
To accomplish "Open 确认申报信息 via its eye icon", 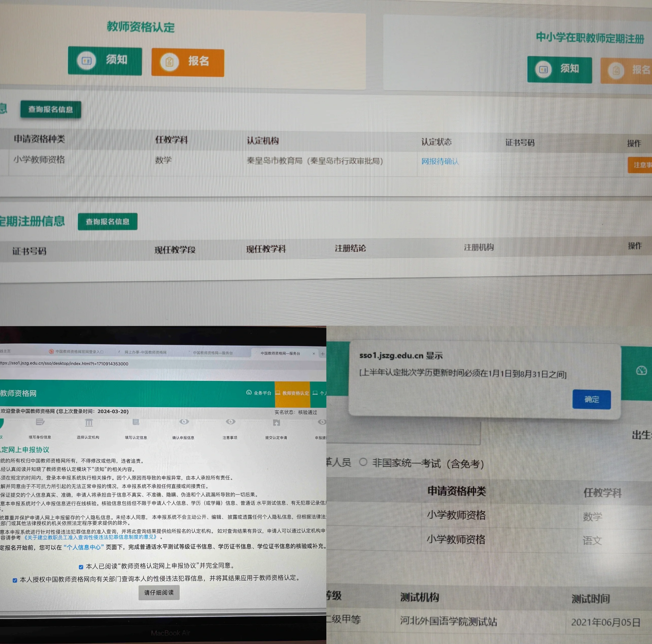I will click(x=184, y=422).
